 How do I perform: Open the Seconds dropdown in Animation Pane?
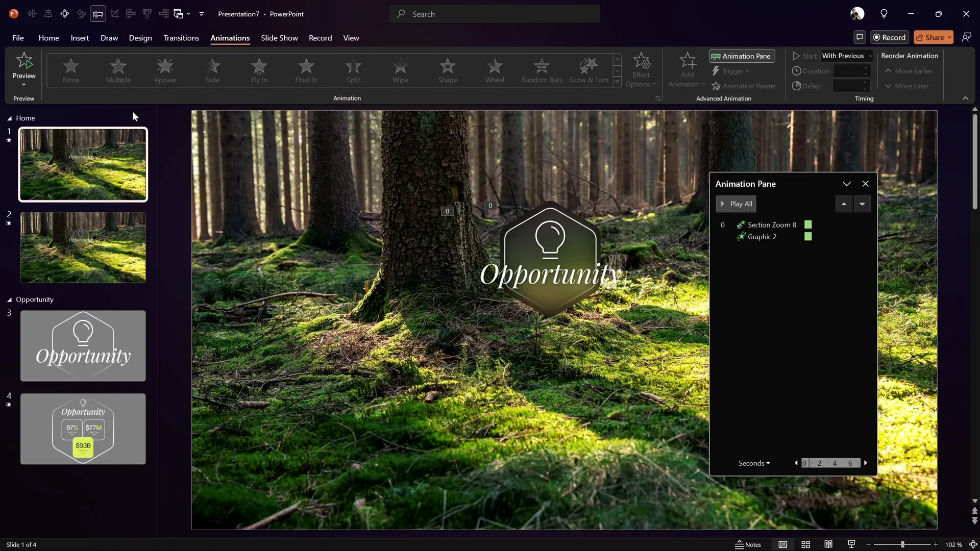point(754,463)
